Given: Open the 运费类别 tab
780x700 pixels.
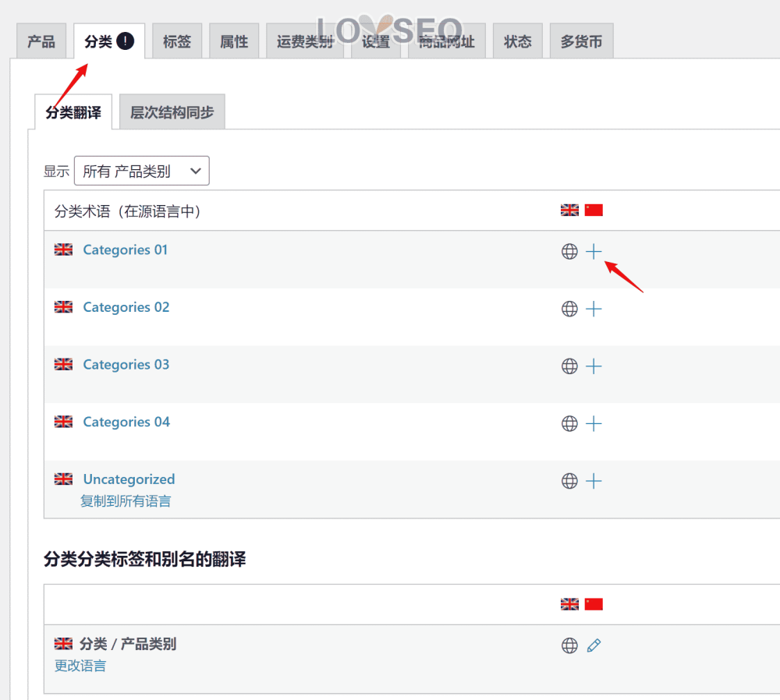Looking at the screenshot, I should (x=305, y=41).
